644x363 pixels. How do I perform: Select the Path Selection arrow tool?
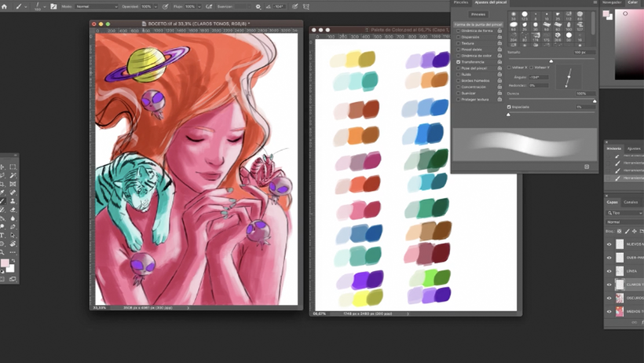(x=13, y=236)
